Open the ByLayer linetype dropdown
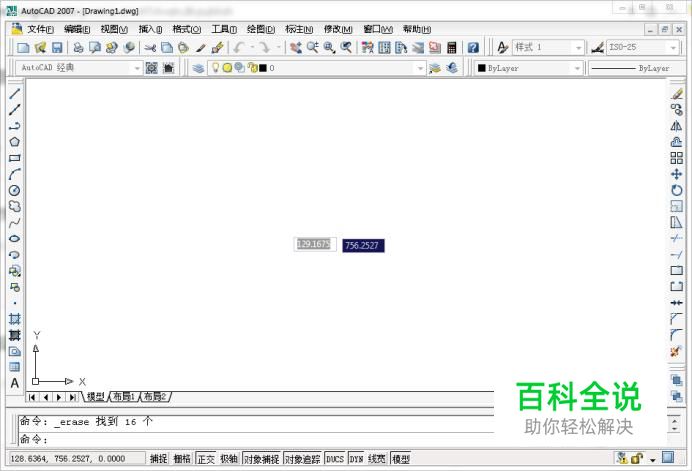The height and width of the screenshot is (471, 692). pos(637,68)
